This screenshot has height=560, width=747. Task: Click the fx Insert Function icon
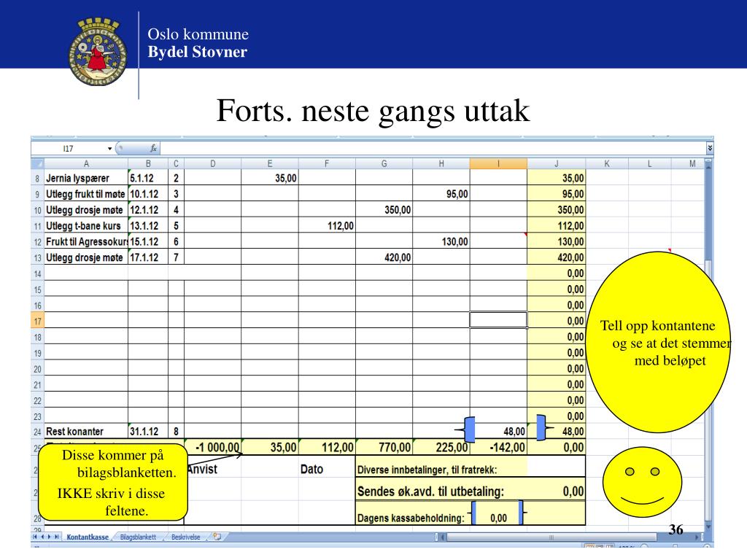(153, 149)
